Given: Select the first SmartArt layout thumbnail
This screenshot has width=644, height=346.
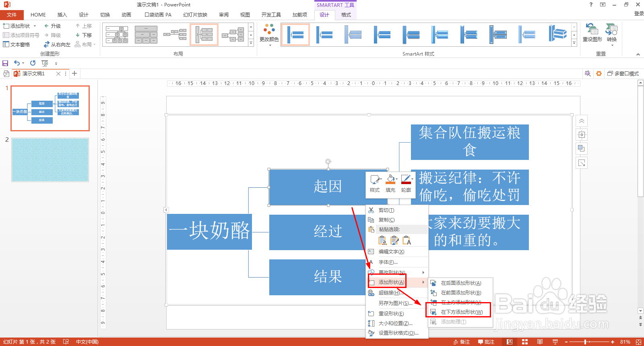Looking at the screenshot, I should tap(117, 35).
